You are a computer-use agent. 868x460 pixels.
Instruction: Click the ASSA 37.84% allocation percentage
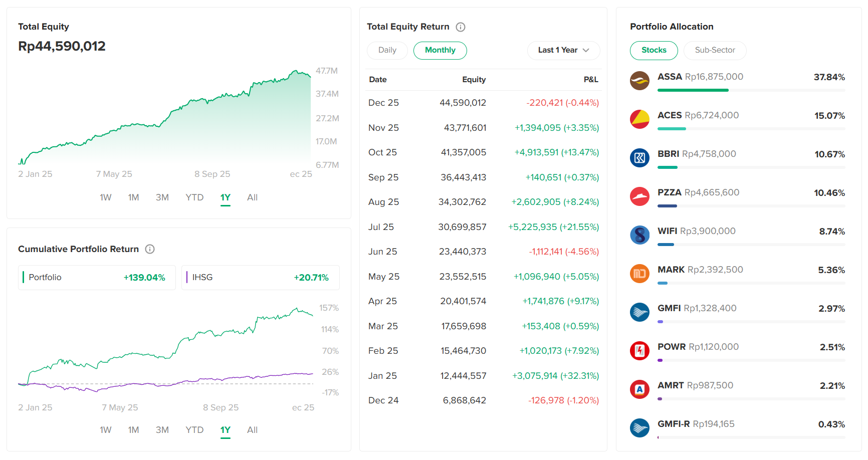[x=829, y=77]
